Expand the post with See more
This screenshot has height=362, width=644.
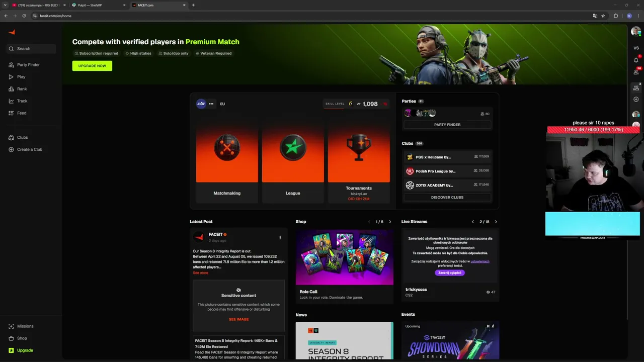200,273
